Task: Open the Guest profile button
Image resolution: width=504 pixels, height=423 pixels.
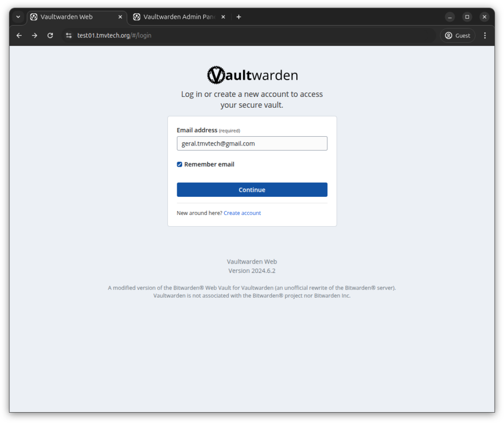Action: (457, 35)
